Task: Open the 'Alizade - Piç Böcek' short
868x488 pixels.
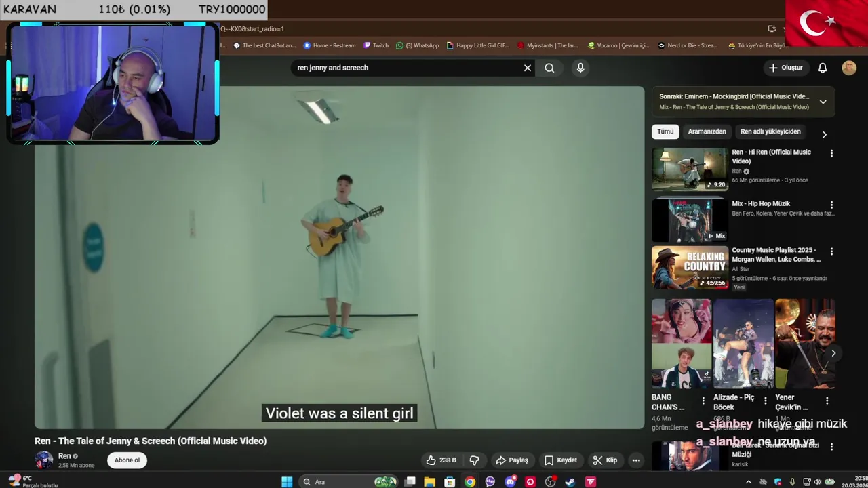Action: pos(743,343)
